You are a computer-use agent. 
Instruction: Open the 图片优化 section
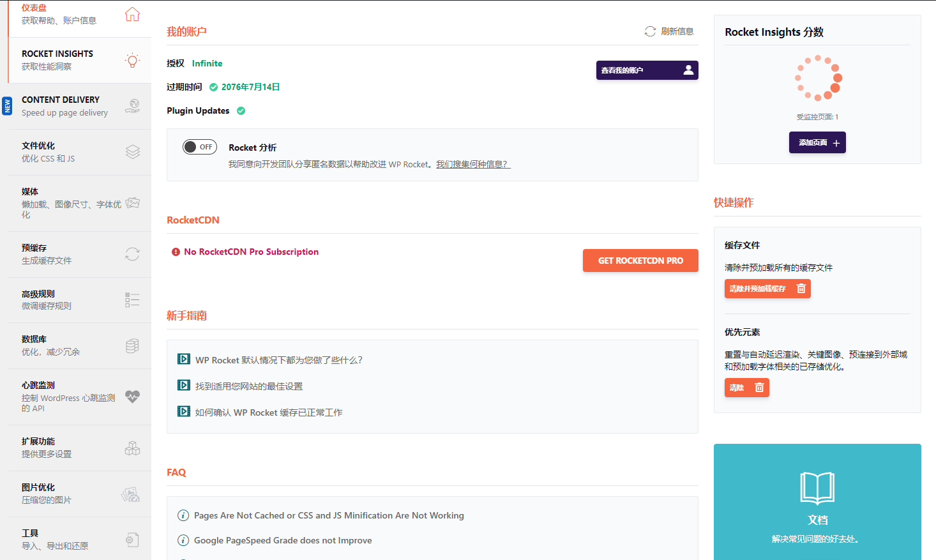click(80, 494)
